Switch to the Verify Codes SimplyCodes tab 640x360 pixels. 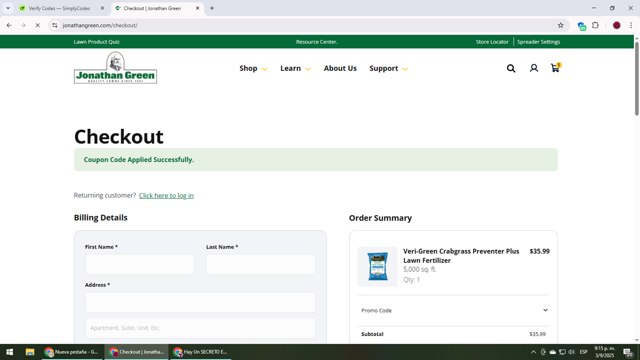pos(60,8)
